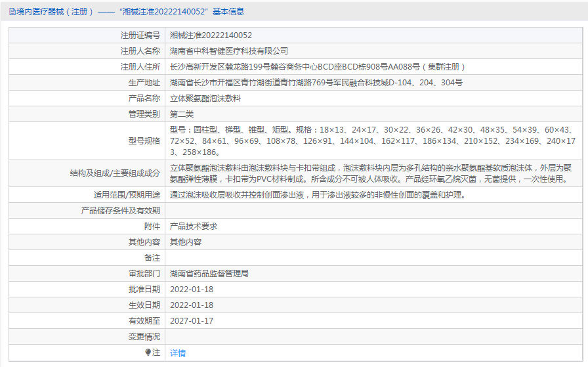Click the lightbulb icon next to 注
Screen dimensions: 588x367
148,352
